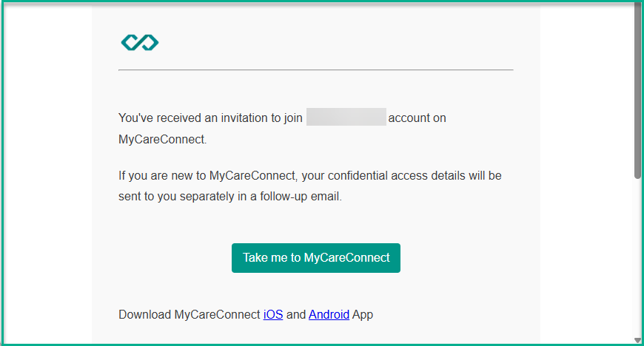The image size is (644, 346).
Task: Click the Take me to MyCareConnect button
Action: point(316,258)
